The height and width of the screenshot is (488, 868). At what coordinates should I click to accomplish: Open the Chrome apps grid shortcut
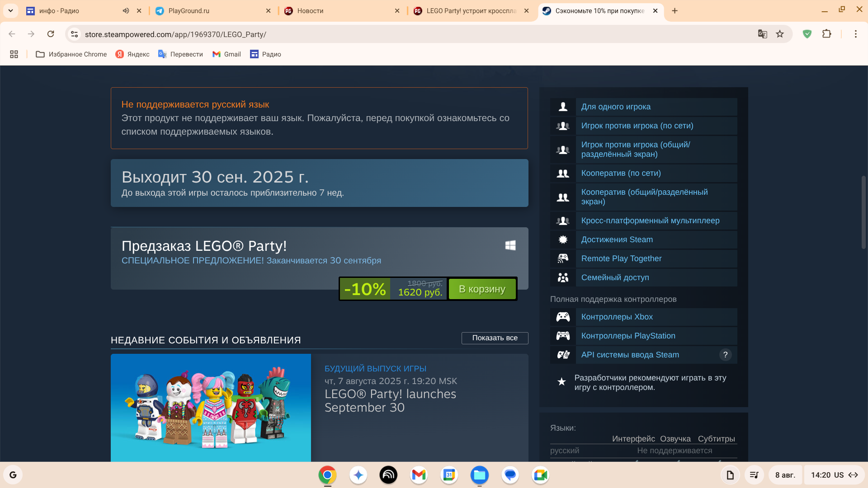(14, 54)
